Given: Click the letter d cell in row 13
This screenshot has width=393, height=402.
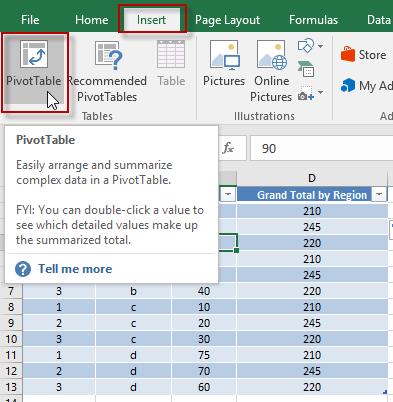Looking at the screenshot, I should [133, 387].
